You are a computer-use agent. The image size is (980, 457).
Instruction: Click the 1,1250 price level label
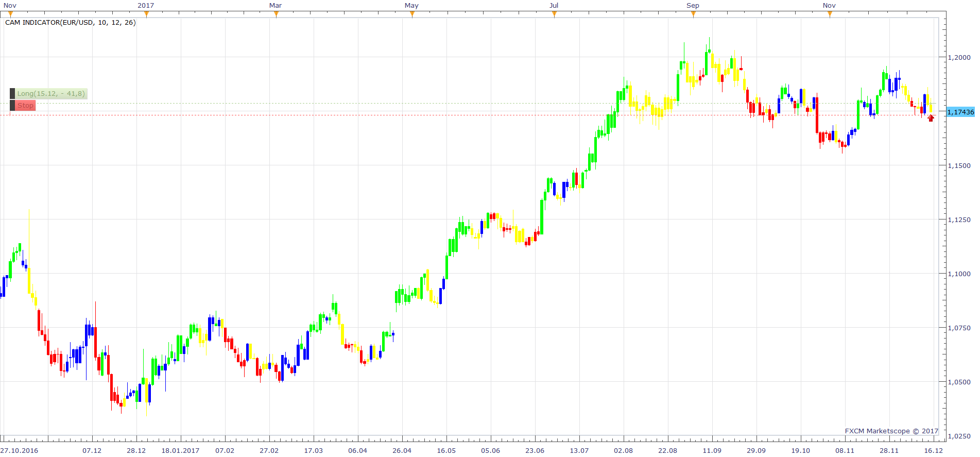pyautogui.click(x=959, y=219)
